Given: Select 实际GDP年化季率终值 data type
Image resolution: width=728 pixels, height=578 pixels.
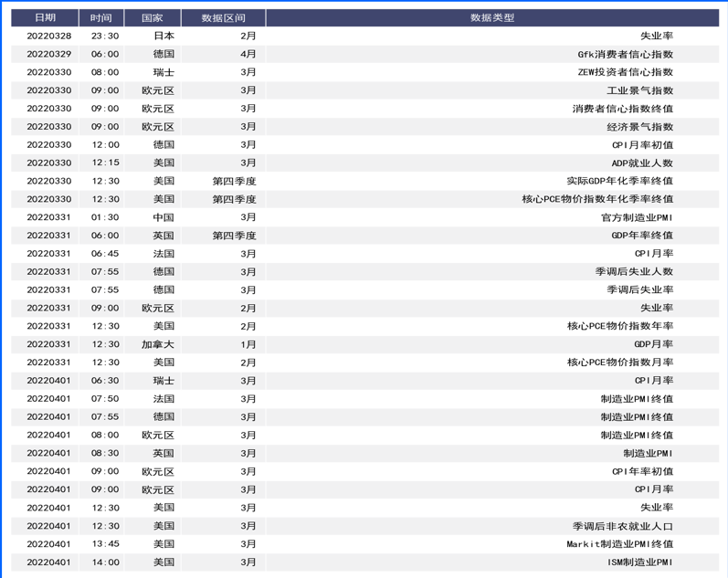Looking at the screenshot, I should pyautogui.click(x=620, y=181).
